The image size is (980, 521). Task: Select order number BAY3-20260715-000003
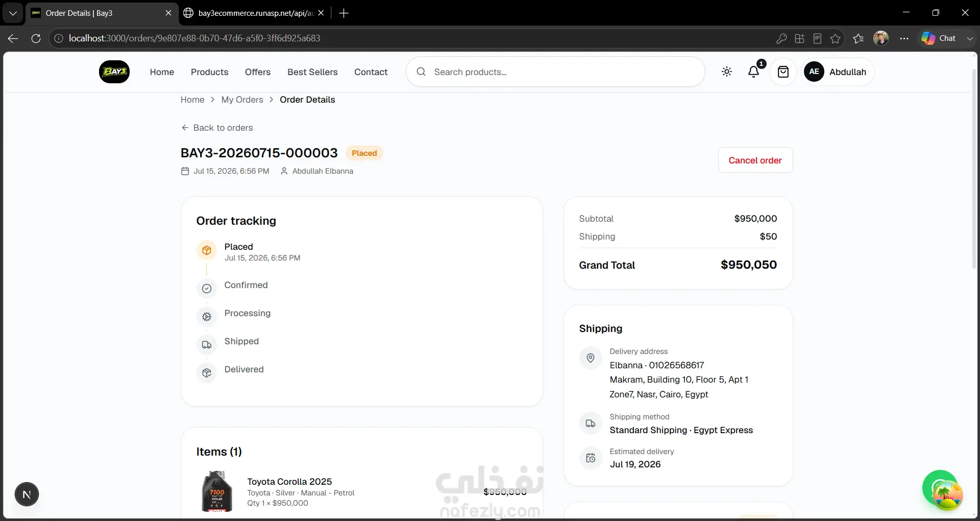(x=259, y=153)
